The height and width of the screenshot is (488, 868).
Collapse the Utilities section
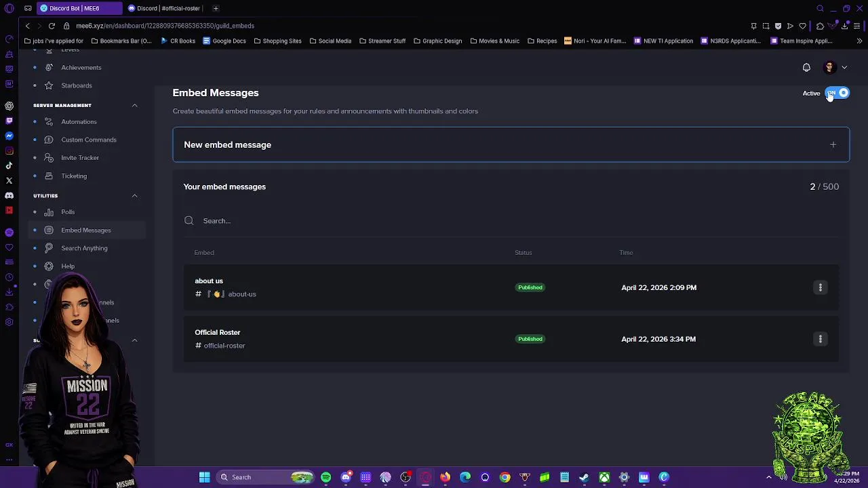click(134, 195)
